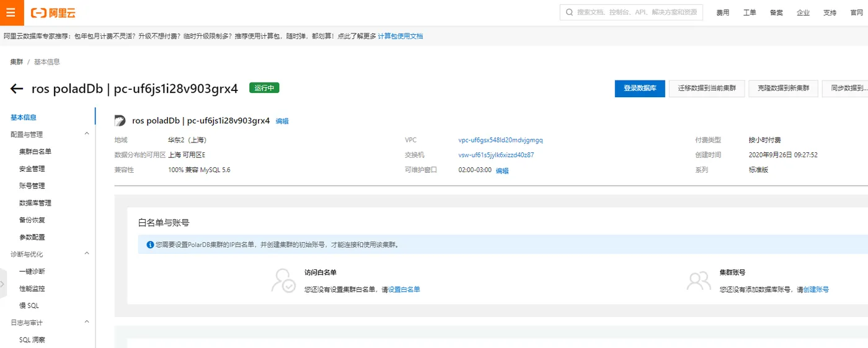Open the 费用 top menu
The height and width of the screenshot is (348, 868).
tap(723, 13)
